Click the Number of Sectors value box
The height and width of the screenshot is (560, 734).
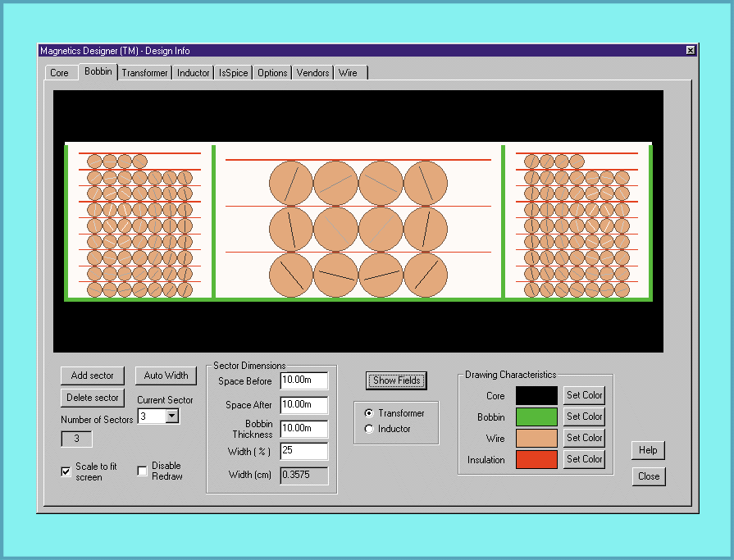coord(77,439)
